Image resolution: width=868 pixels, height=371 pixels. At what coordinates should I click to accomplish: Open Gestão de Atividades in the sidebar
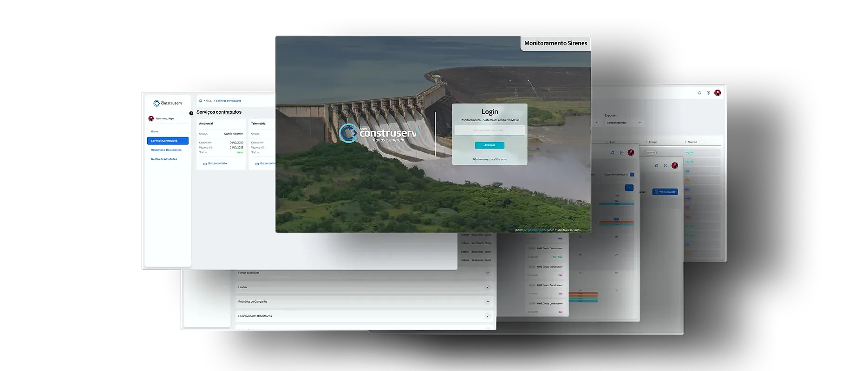pos(164,159)
